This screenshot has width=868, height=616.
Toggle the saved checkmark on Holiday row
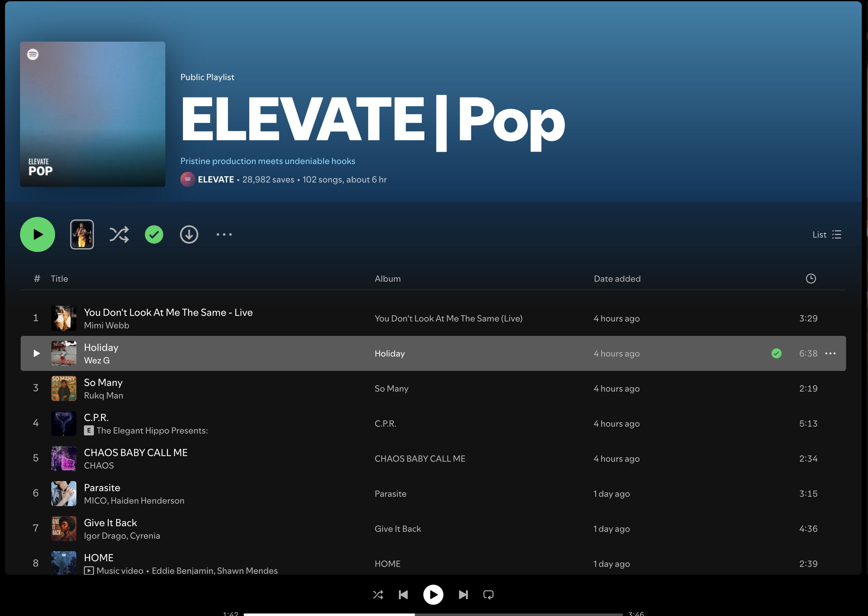pyautogui.click(x=776, y=353)
